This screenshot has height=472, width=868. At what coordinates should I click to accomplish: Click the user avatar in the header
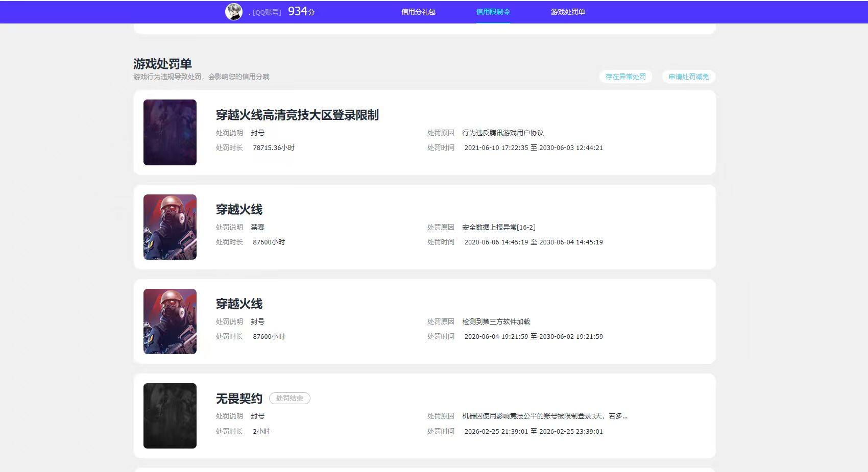tap(234, 12)
